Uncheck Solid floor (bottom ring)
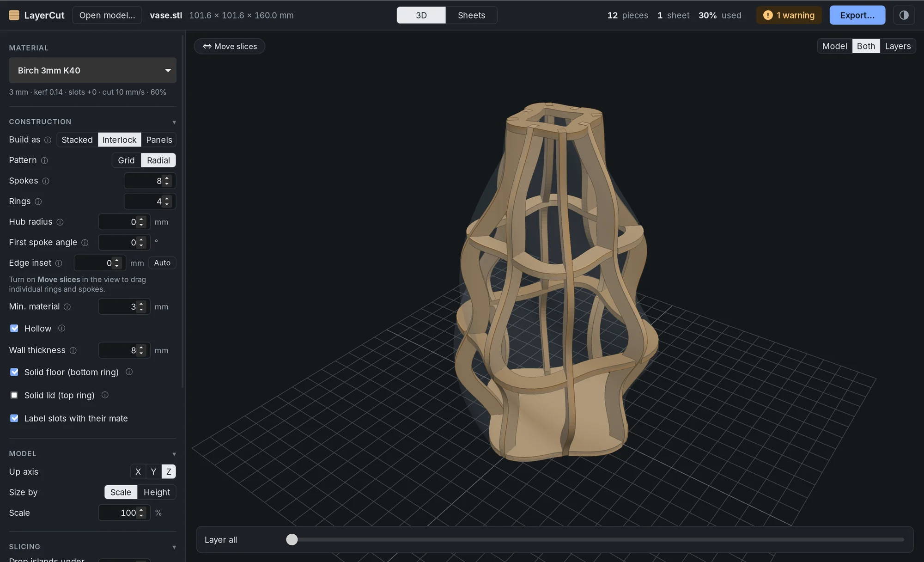Viewport: 924px width, 562px height. pos(14,372)
